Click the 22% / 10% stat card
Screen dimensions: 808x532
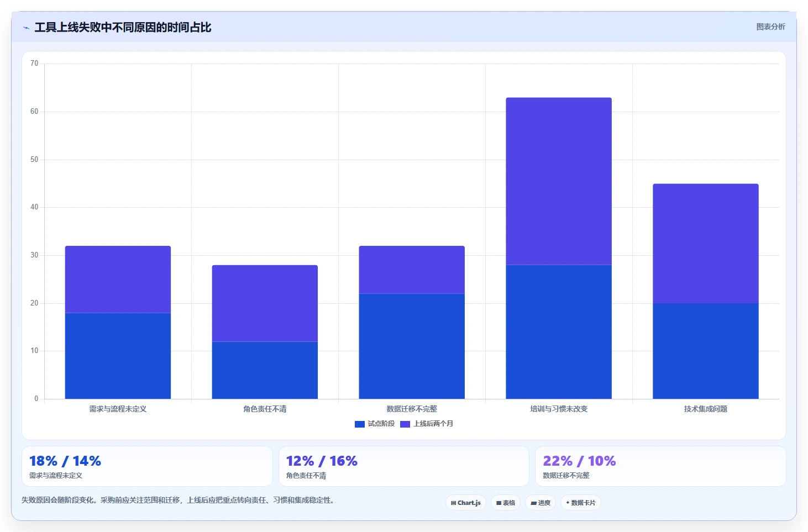[660, 466]
